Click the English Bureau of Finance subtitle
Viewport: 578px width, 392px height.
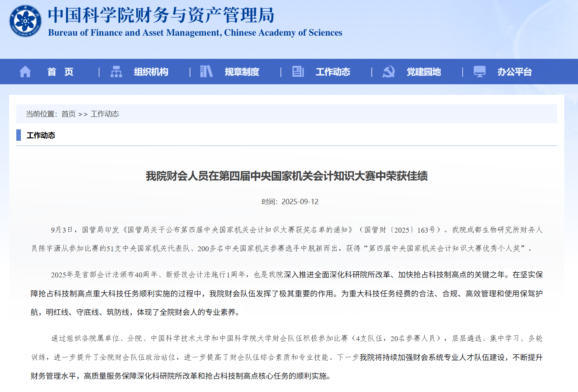click(195, 33)
